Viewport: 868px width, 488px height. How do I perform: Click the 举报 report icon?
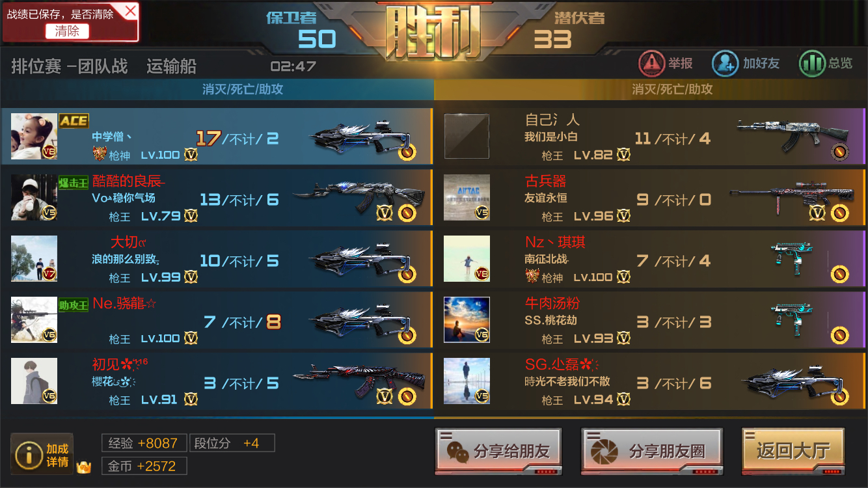point(651,63)
